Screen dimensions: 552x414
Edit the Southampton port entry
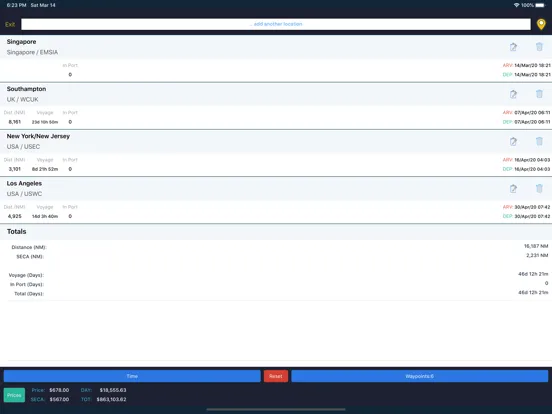pos(513,94)
